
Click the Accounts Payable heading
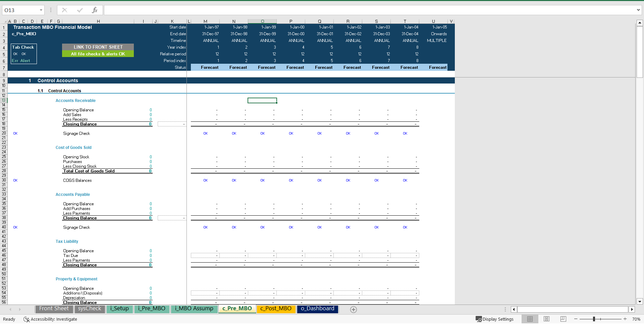(73, 195)
